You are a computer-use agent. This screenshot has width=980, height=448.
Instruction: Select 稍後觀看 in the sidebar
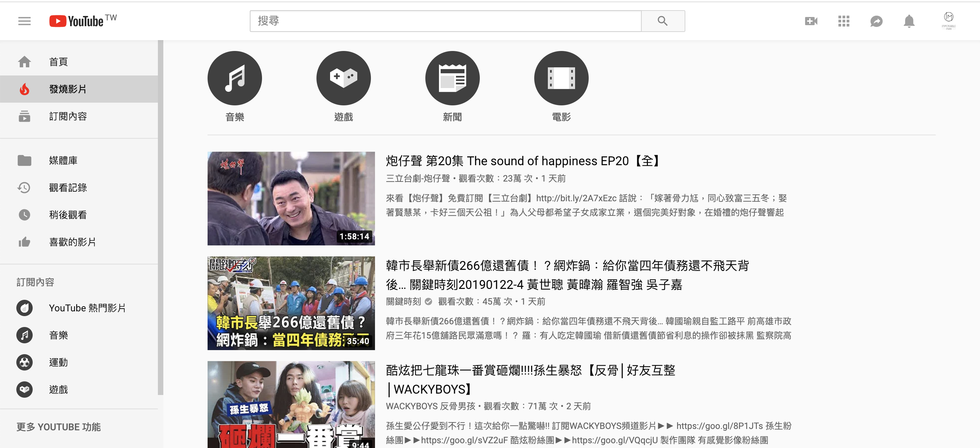click(79, 215)
